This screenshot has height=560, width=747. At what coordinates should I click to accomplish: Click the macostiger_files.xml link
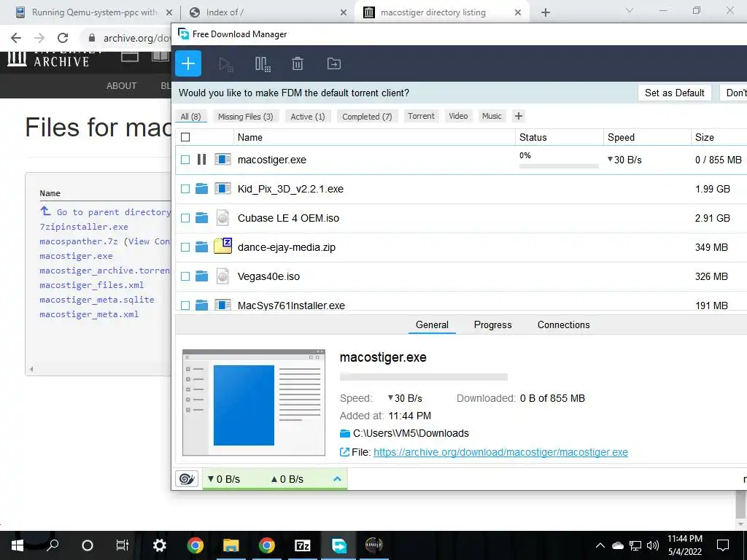[x=91, y=285]
